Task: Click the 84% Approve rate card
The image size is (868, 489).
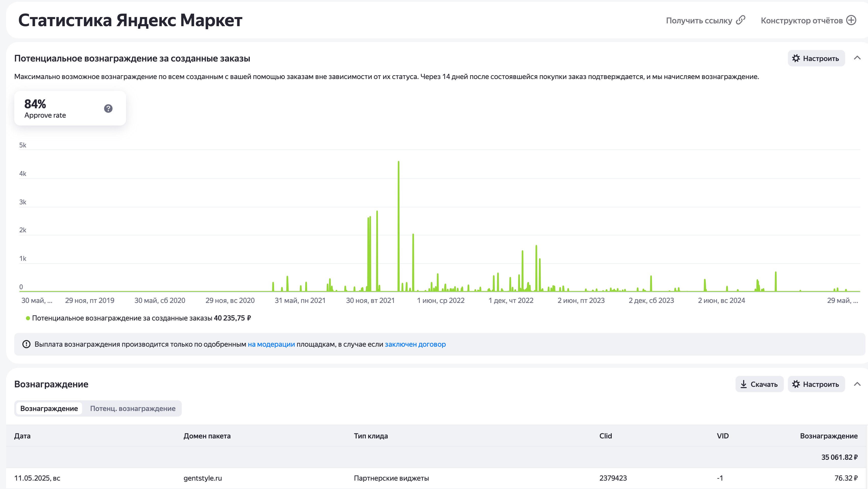Action: pyautogui.click(x=70, y=108)
